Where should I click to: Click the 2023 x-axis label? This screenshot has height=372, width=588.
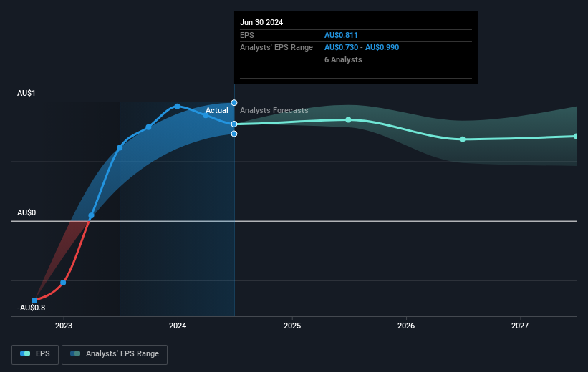64,325
